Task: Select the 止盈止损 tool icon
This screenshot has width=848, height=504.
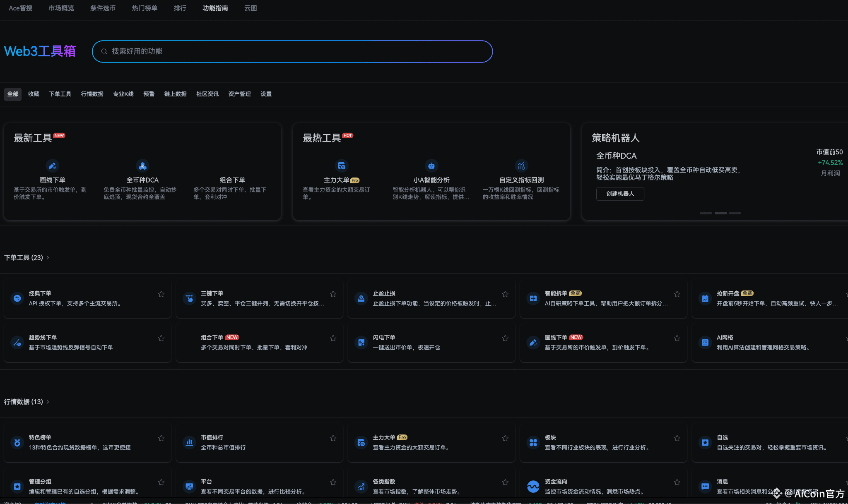Action: pos(361,298)
